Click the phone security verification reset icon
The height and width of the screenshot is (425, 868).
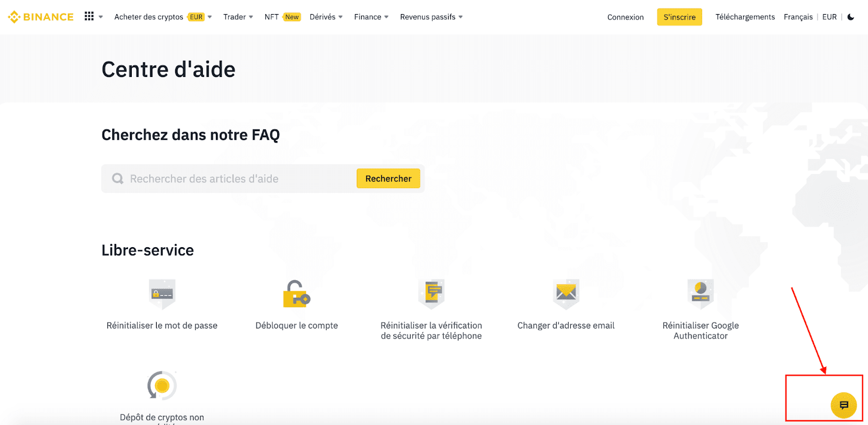(431, 294)
